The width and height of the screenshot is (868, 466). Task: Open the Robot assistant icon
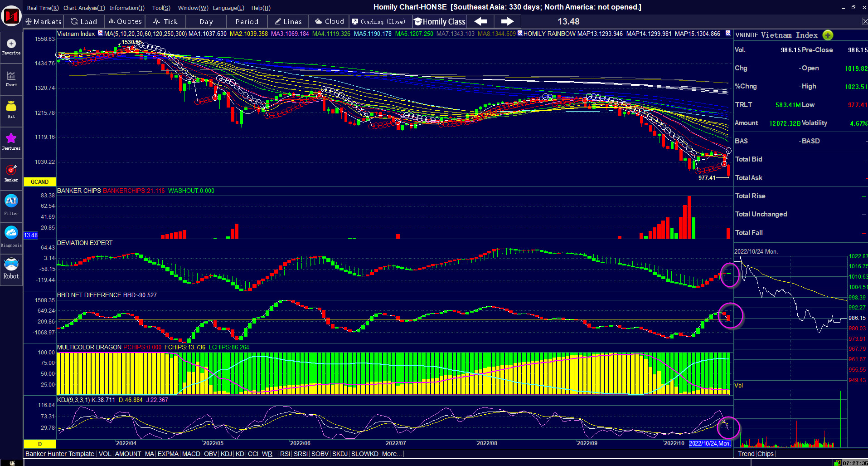(11, 268)
